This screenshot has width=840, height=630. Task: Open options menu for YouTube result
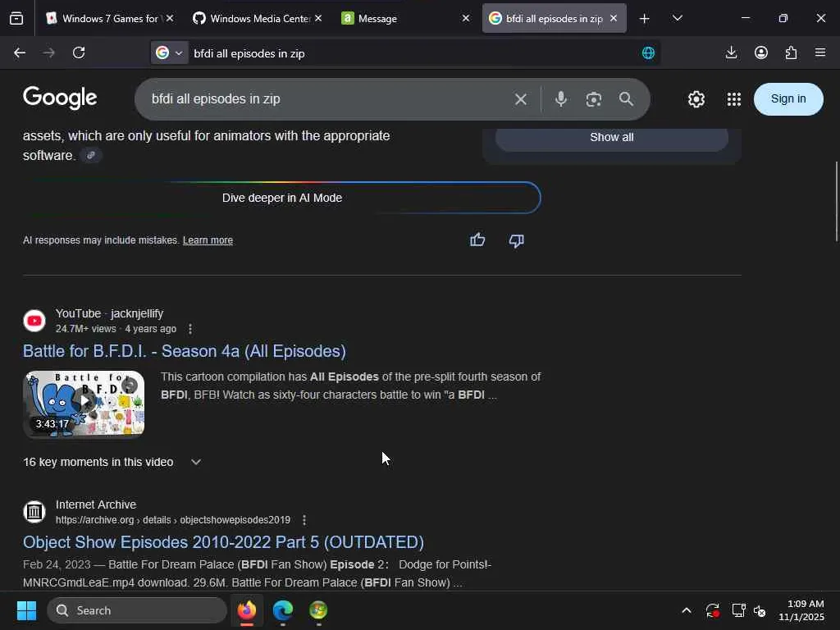pyautogui.click(x=190, y=329)
